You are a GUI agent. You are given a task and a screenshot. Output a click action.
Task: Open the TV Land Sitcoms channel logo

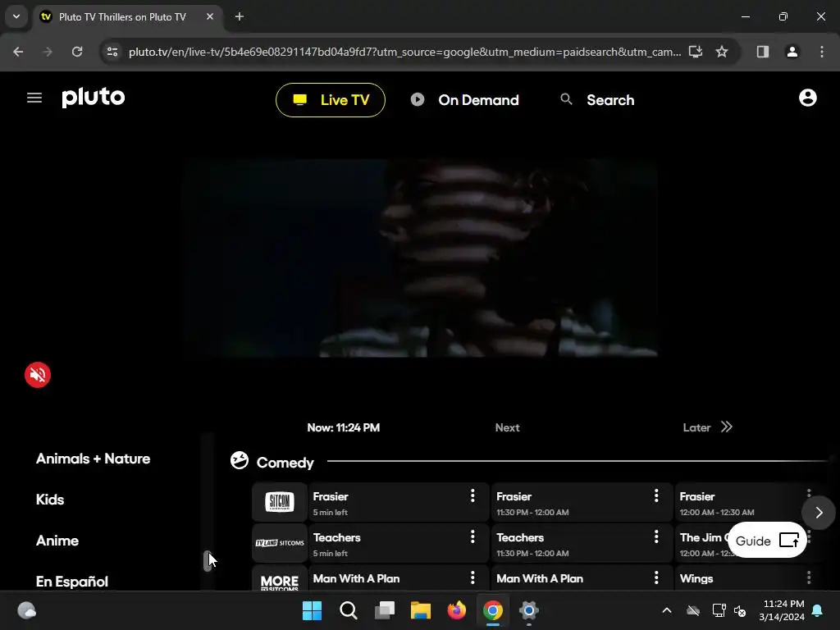280,543
